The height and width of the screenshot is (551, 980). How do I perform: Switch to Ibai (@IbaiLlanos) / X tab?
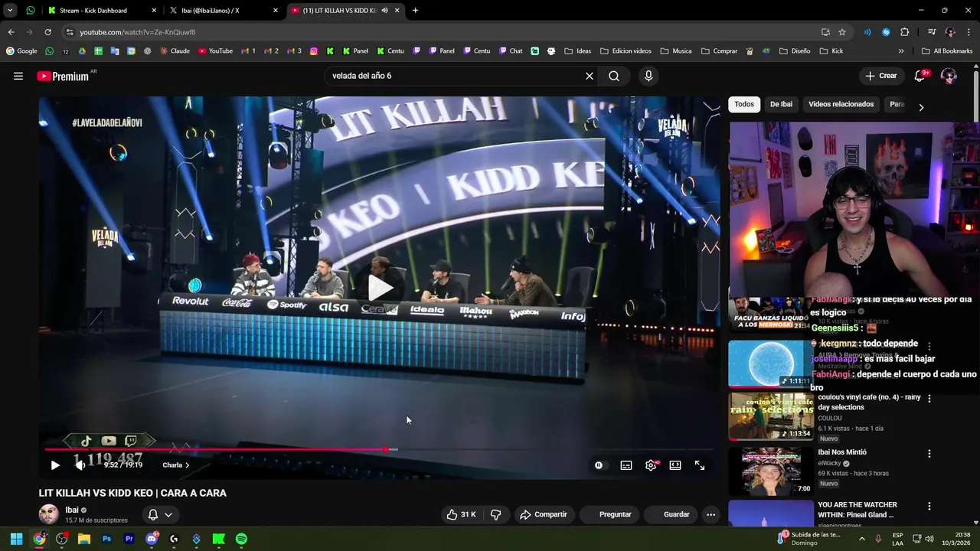click(224, 11)
